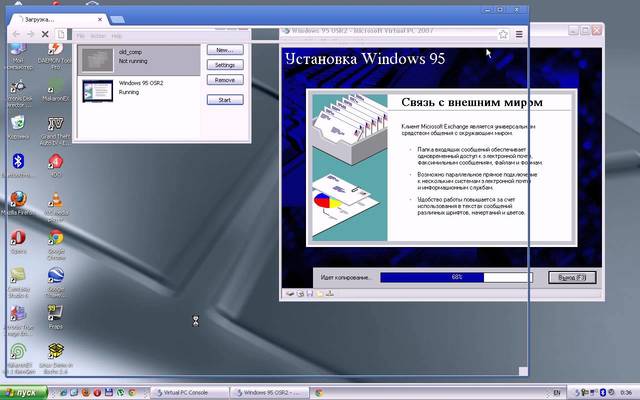Click the New button in Virtual PC Console
Image resolution: width=640 pixels, height=400 pixels.
225,50
